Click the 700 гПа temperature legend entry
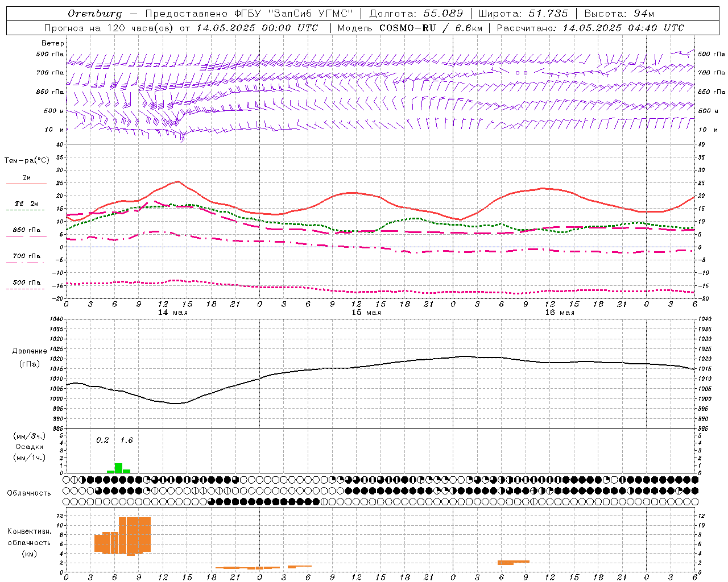 (26, 256)
